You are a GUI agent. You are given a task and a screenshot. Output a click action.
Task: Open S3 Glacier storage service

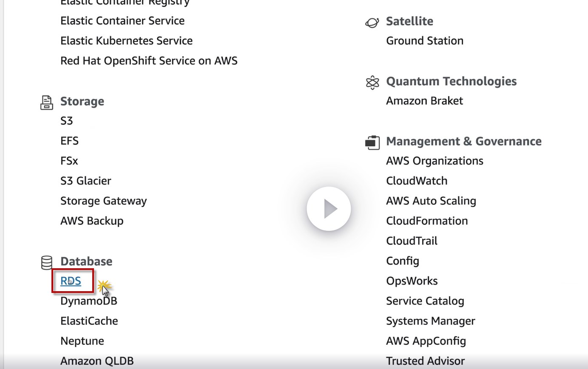(85, 181)
